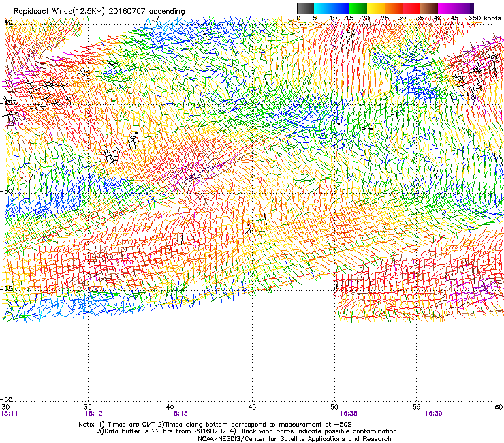The image size is (504, 443).
Task: Click the NOAA/NESDIS credit line
Action: 294,439
